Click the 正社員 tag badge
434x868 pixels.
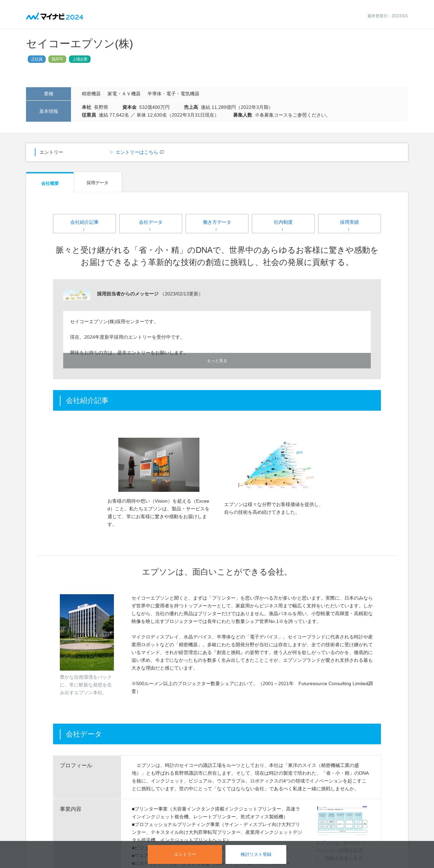pyautogui.click(x=37, y=59)
